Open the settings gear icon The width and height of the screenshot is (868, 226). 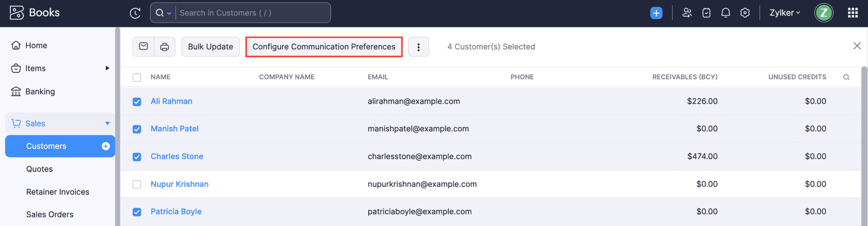(745, 13)
